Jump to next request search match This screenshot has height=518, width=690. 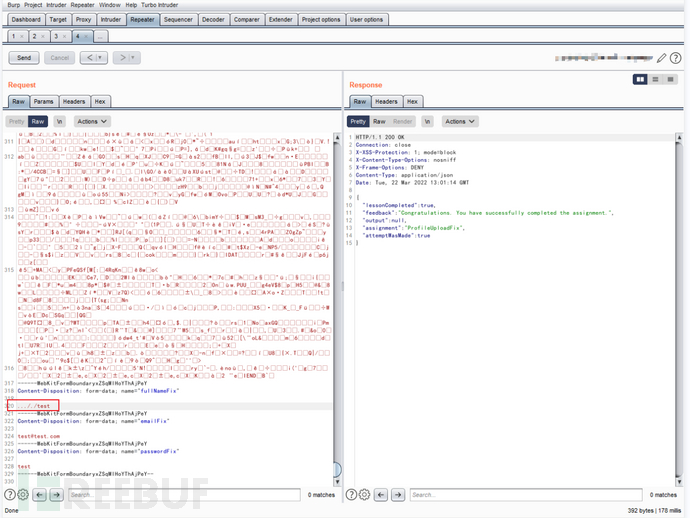(x=57, y=495)
